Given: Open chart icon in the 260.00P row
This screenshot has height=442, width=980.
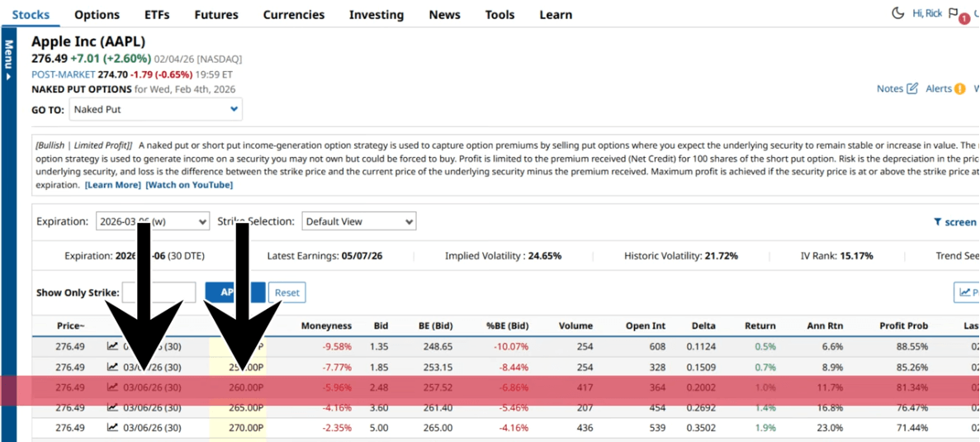Looking at the screenshot, I should coord(112,387).
